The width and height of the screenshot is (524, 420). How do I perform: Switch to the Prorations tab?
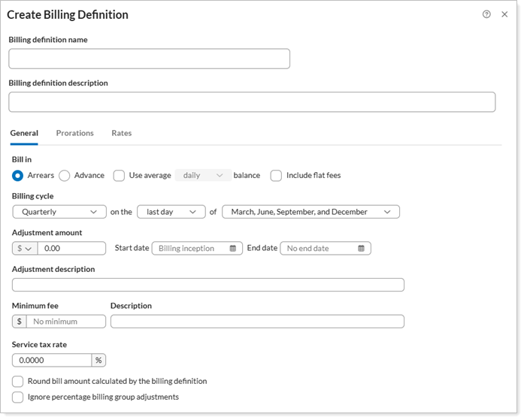click(74, 133)
